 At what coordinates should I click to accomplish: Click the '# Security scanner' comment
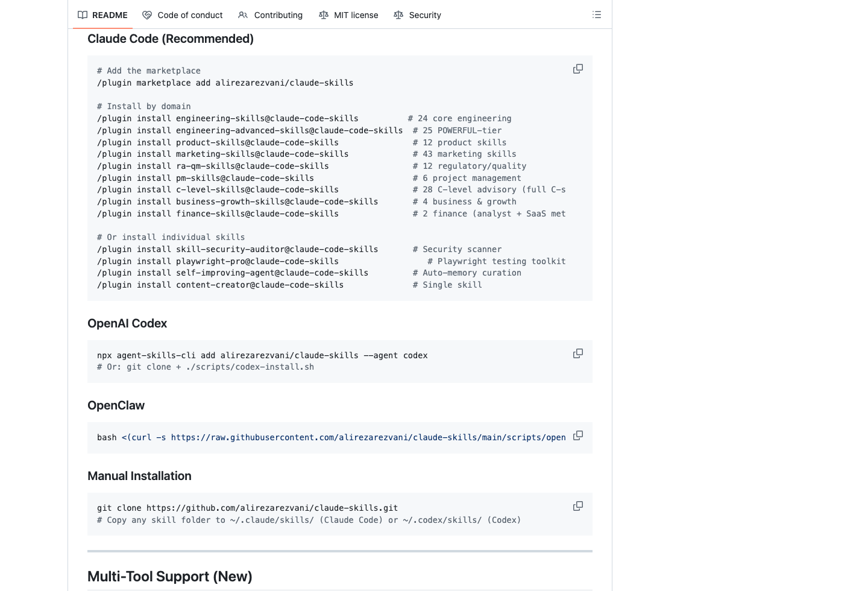point(458,249)
